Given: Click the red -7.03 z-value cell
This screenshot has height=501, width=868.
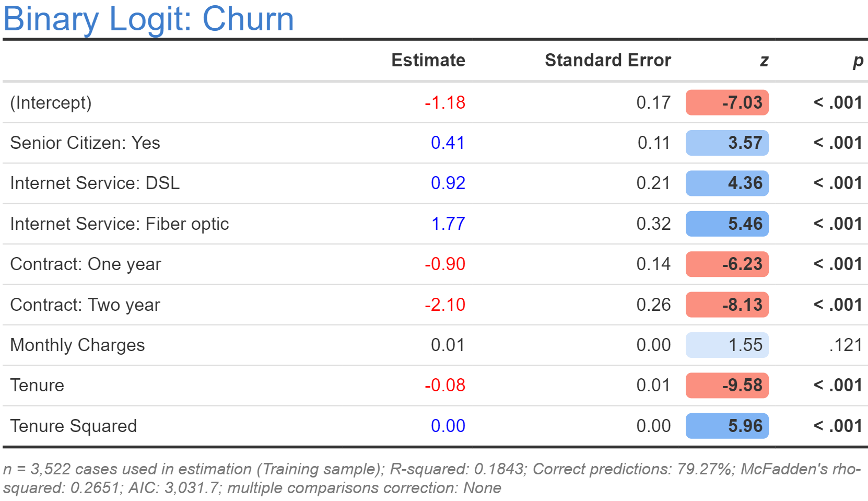Looking at the screenshot, I should tap(727, 102).
